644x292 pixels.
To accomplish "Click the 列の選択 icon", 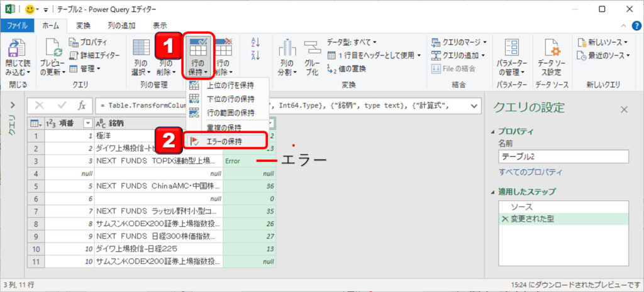I will 142,48.
